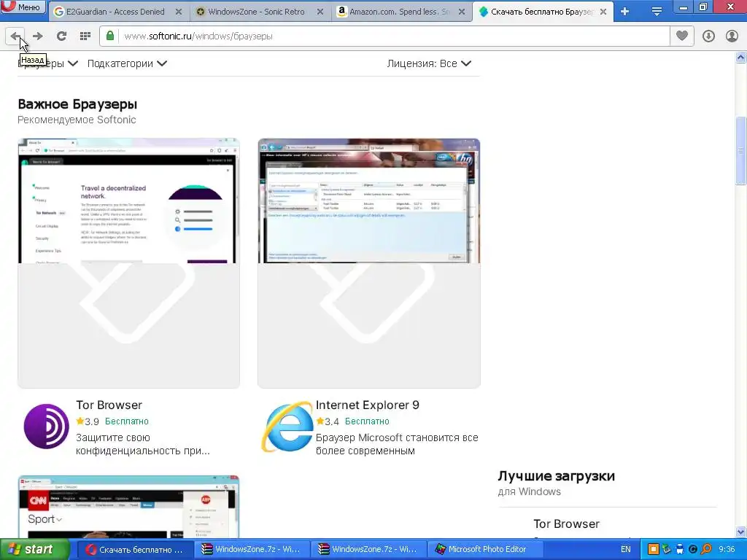This screenshot has height=560, width=747.
Task: Close the Скачать бесплатно tab
Action: 603,12
